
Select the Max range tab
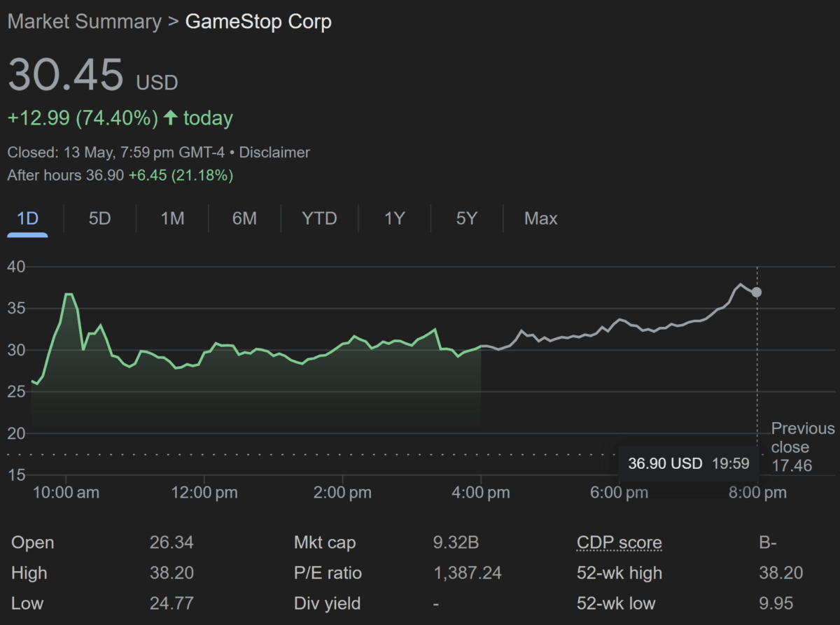click(541, 218)
